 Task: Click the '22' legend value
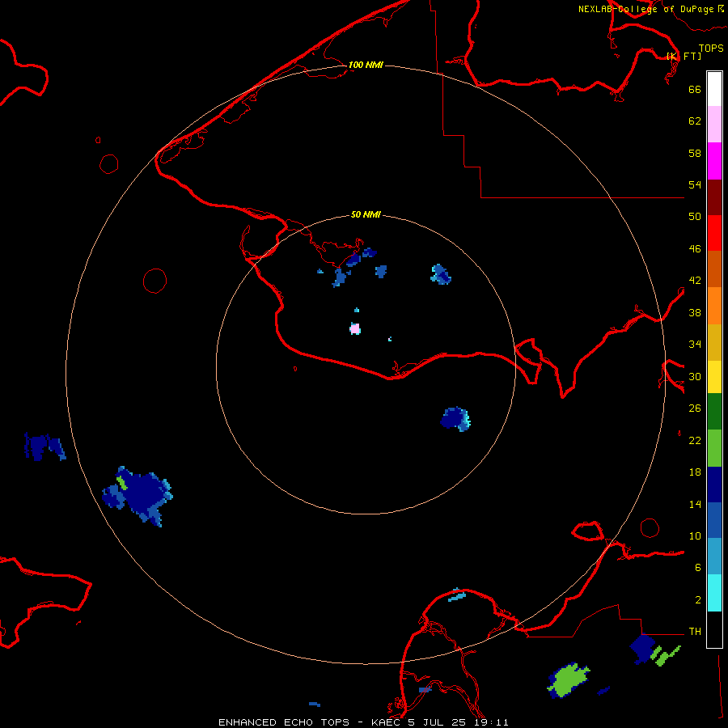[x=695, y=440]
